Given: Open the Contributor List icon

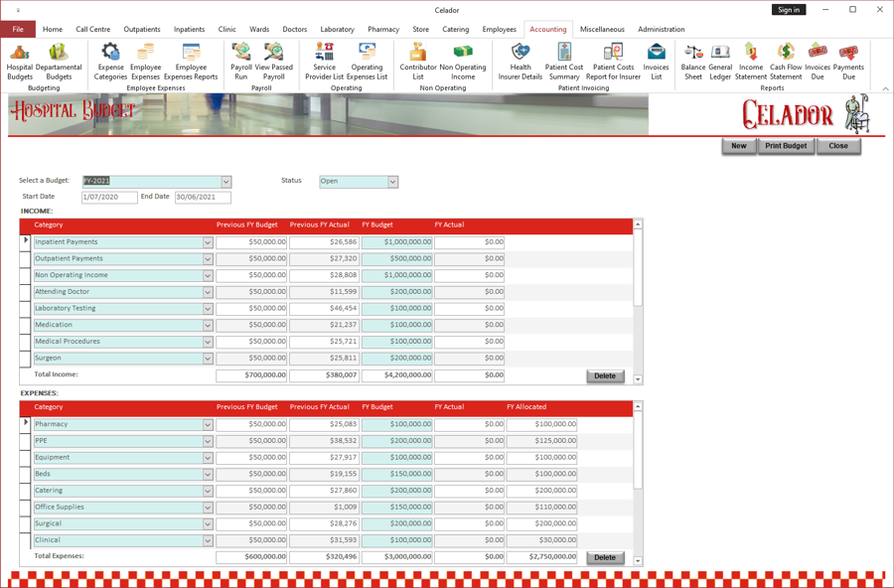Looking at the screenshot, I should (417, 62).
